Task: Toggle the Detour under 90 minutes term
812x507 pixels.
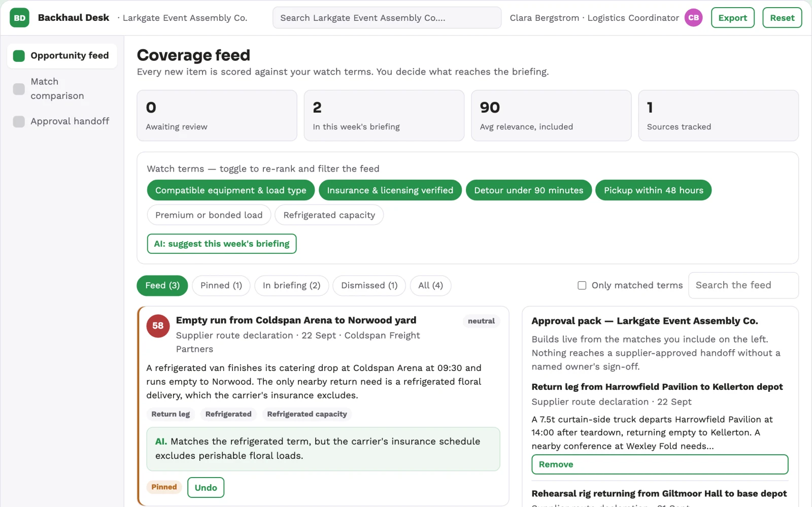Action: [529, 190]
